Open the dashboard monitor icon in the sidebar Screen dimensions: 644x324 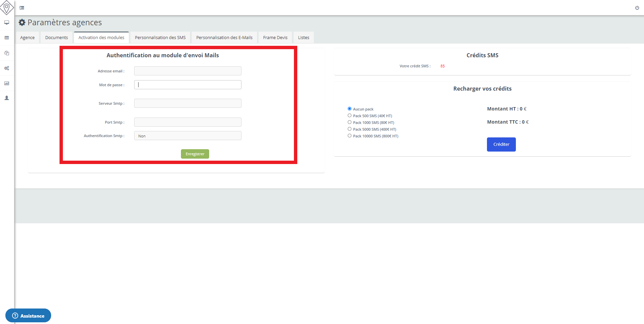(x=6, y=23)
